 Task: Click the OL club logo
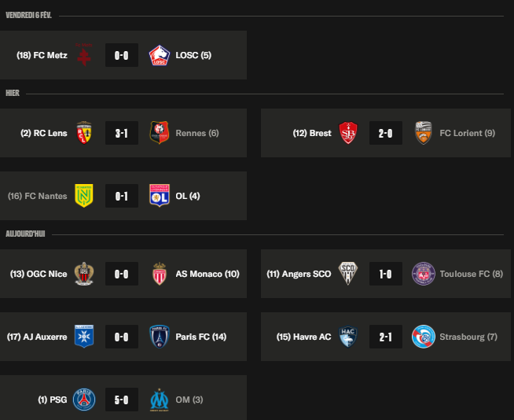point(160,196)
